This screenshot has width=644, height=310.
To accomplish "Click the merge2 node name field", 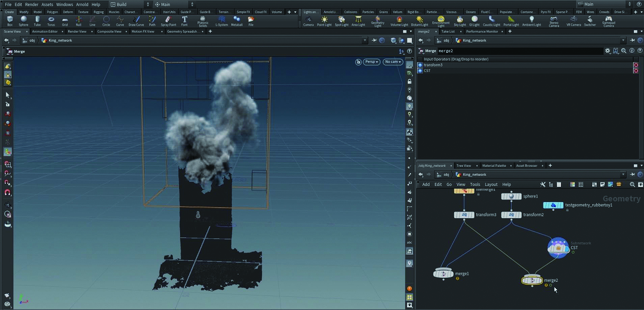I will [520, 51].
